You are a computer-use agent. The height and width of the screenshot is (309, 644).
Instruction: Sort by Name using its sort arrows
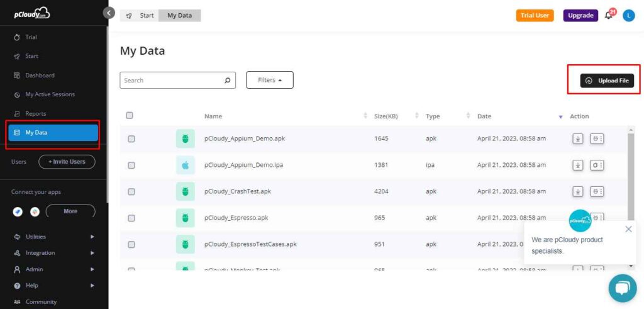pyautogui.click(x=365, y=116)
